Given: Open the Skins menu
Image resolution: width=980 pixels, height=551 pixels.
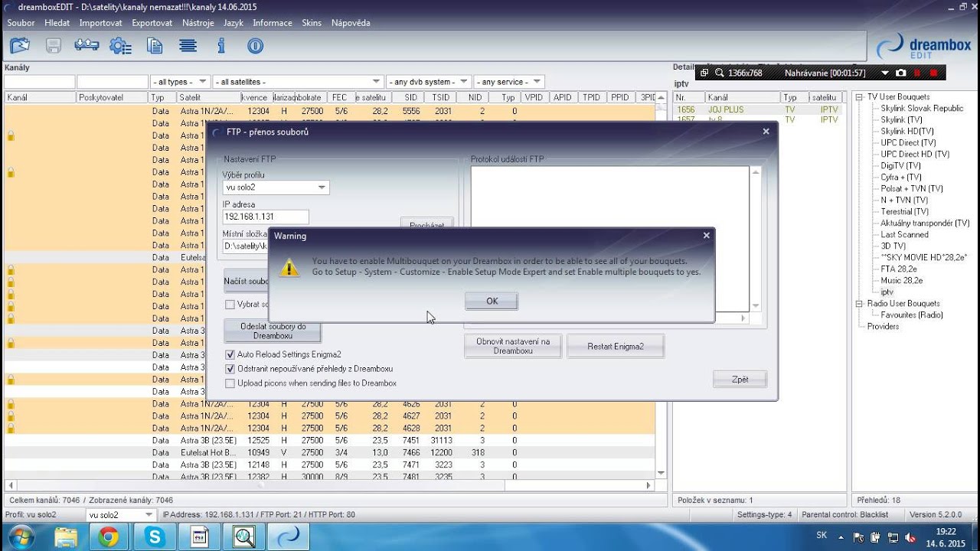Looking at the screenshot, I should [x=312, y=23].
